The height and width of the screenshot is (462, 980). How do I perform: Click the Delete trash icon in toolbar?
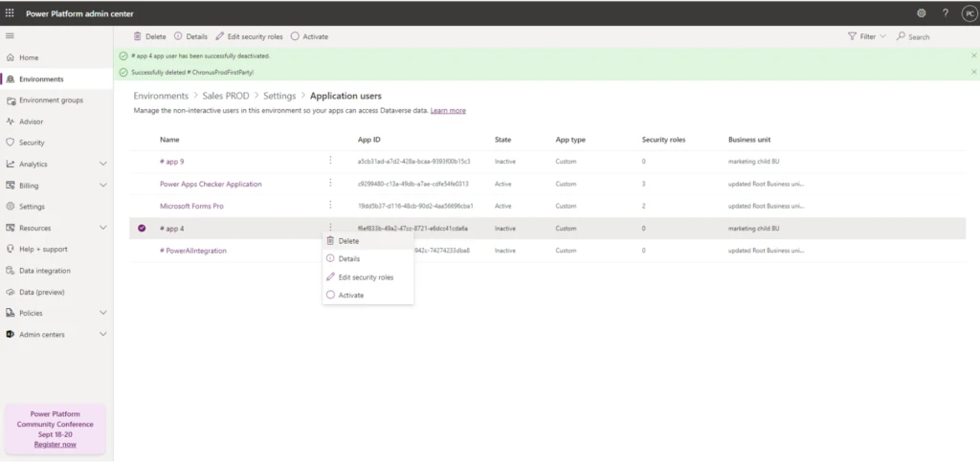[x=138, y=36]
